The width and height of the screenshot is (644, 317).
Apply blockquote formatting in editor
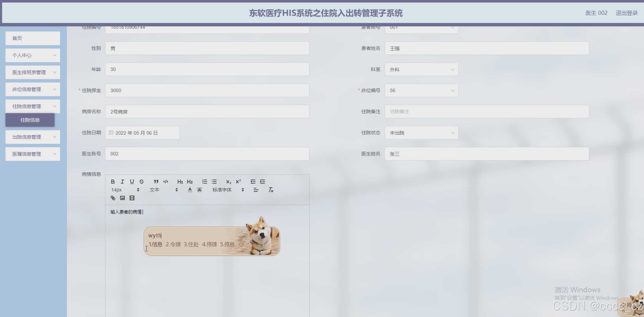pos(156,181)
